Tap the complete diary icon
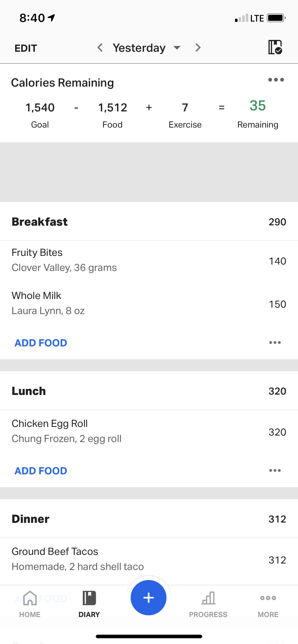The image size is (298, 644). 275,47
